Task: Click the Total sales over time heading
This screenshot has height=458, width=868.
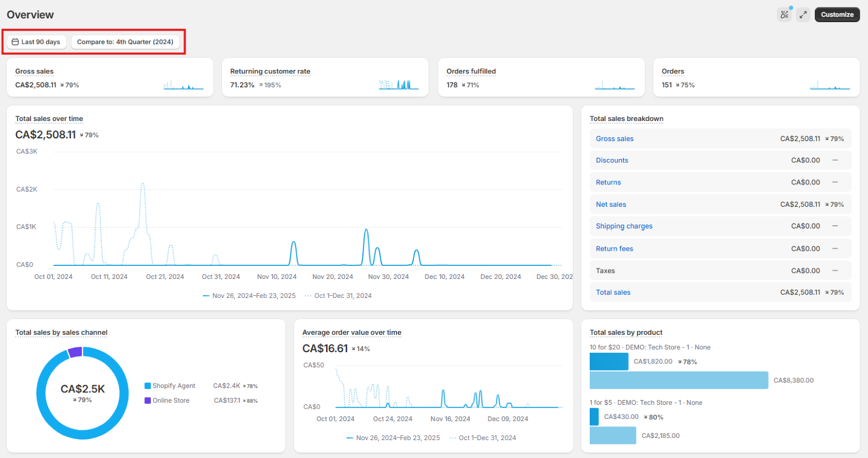Action: tap(49, 119)
